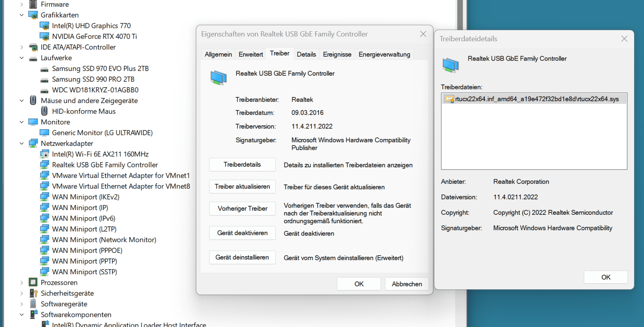The height and width of the screenshot is (327, 644).
Task: Click the IDE ATA/ATAPI-Controller icon
Action: 33,47
